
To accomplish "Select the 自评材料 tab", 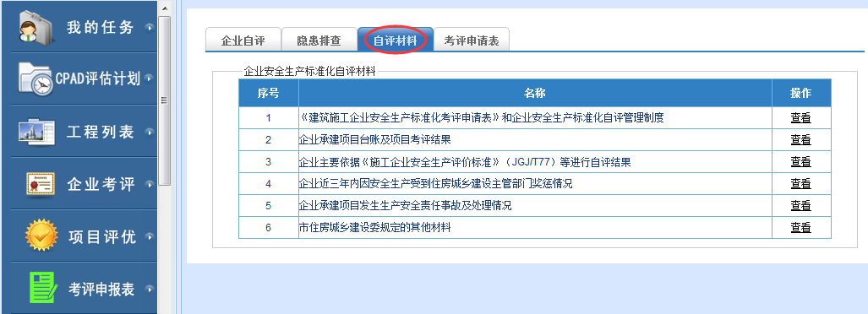I will (x=396, y=40).
